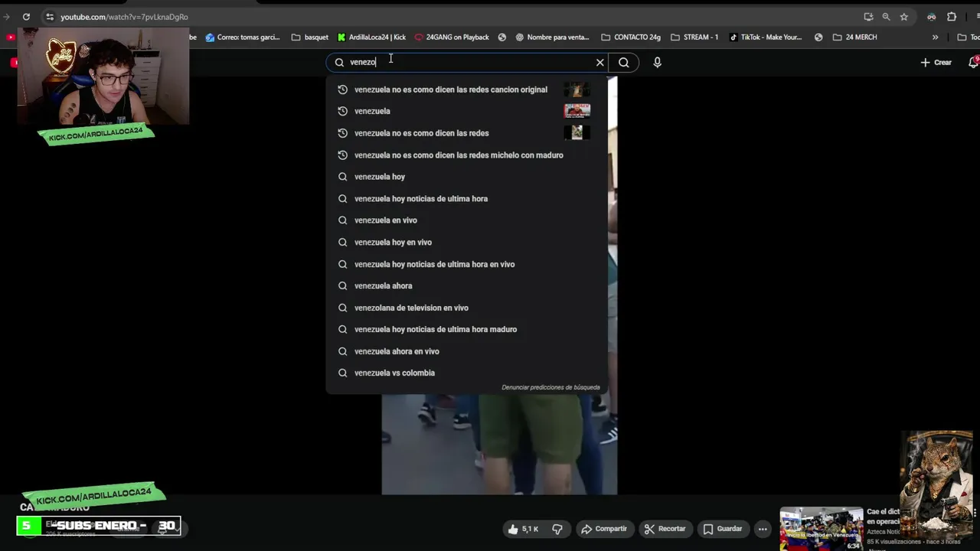Reload the page in browser
980x551 pixels.
tap(26, 17)
